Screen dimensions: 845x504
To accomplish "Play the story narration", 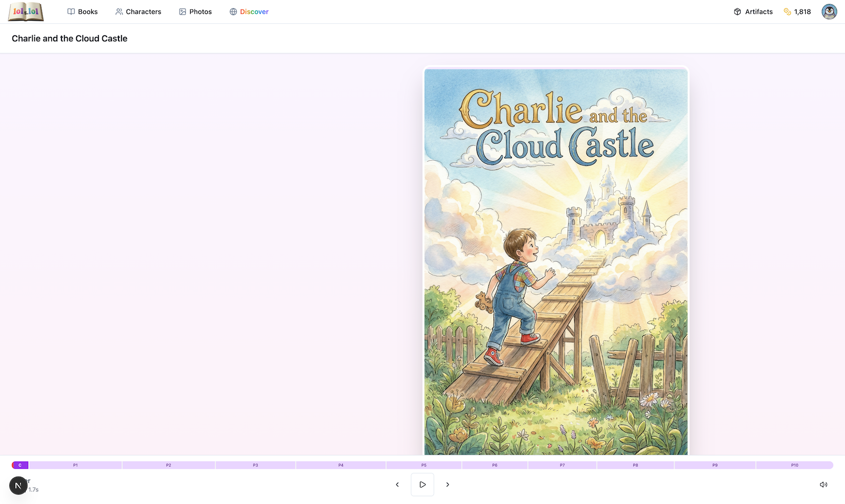I will 422,484.
